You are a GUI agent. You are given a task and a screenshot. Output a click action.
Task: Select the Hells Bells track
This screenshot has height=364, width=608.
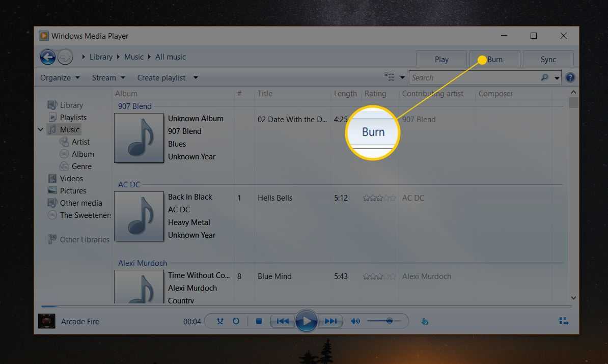click(x=275, y=198)
